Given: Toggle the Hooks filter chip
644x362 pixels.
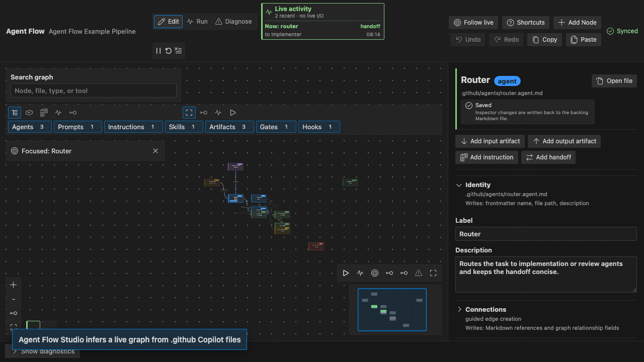Looking at the screenshot, I should pyautogui.click(x=319, y=127).
